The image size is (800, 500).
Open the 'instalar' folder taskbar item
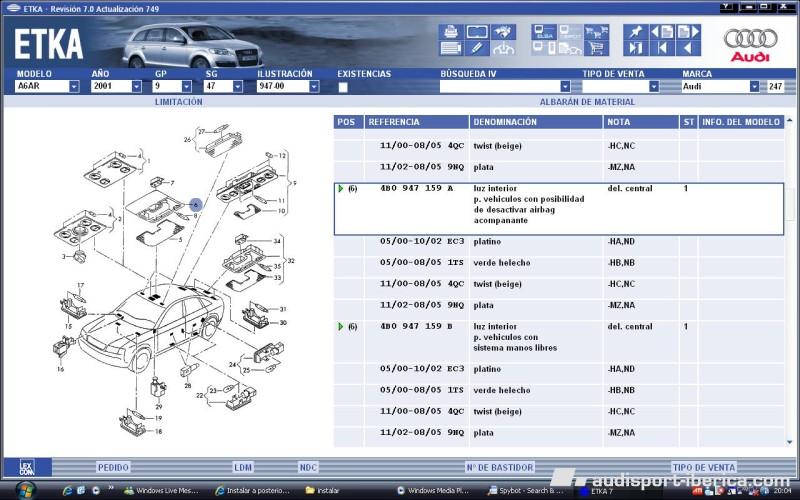coord(322,491)
